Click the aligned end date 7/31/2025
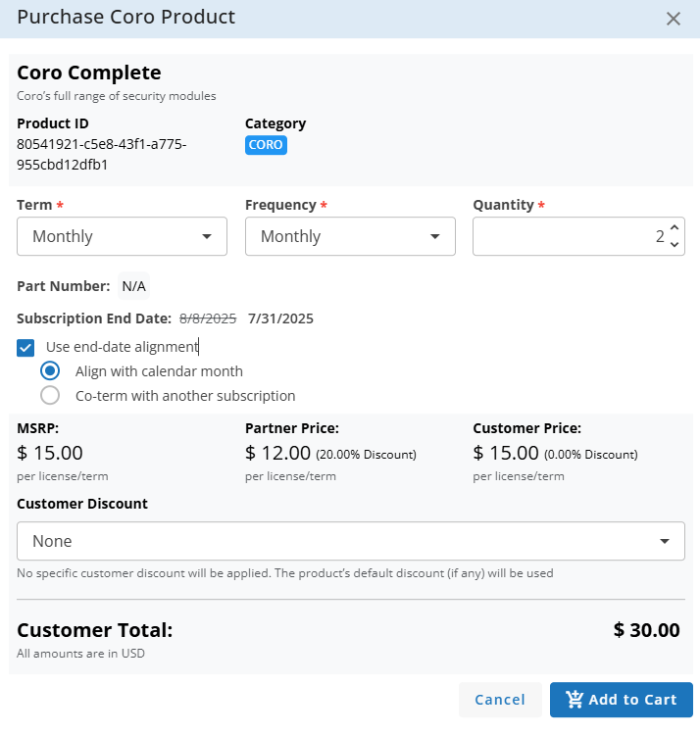Viewport: 700px width, 734px height. pyautogui.click(x=280, y=318)
